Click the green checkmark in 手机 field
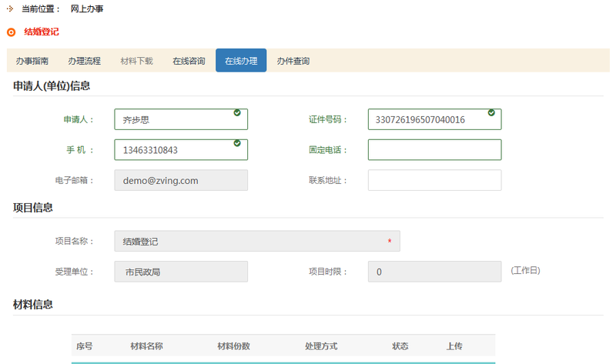 click(236, 143)
